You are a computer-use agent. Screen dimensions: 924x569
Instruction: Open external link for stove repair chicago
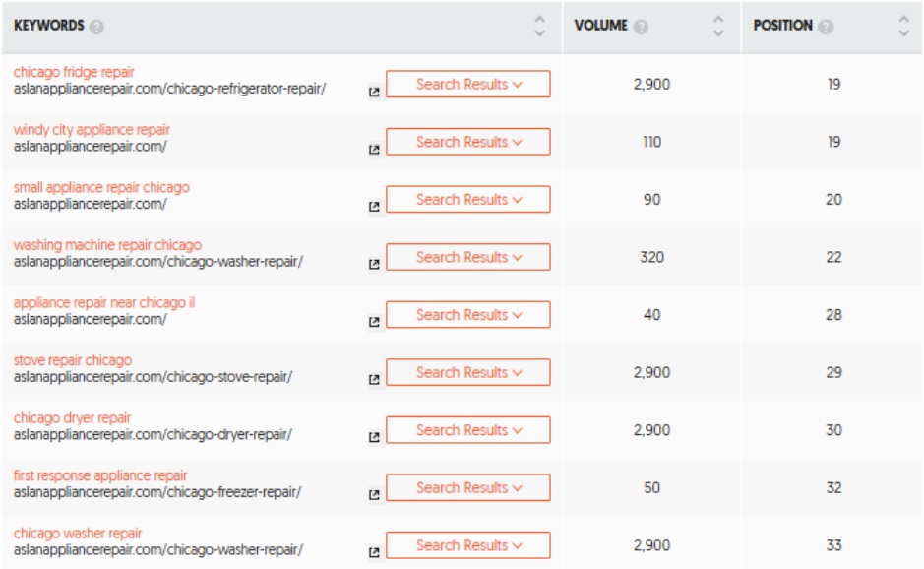pos(374,379)
